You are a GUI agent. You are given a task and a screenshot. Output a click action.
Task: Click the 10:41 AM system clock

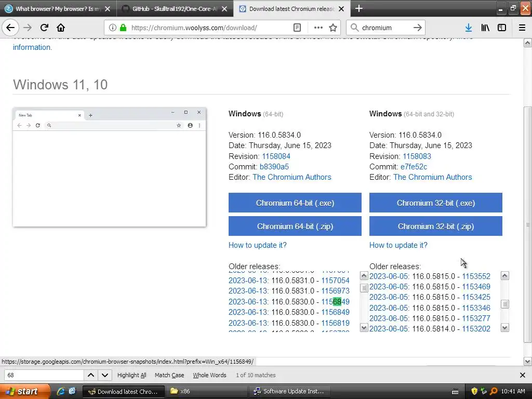(513, 391)
